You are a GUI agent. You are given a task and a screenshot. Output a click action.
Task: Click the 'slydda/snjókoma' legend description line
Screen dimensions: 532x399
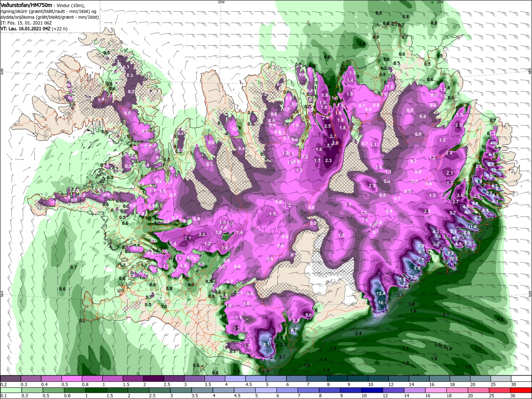click(x=49, y=17)
